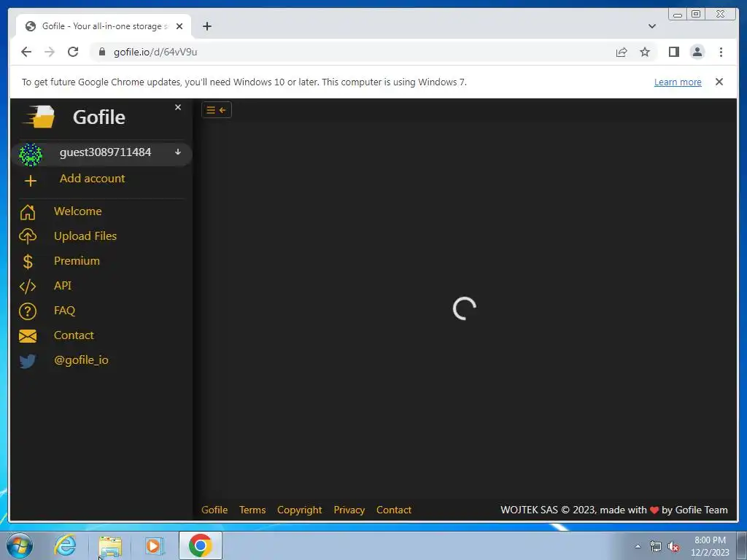This screenshot has height=560, width=747.
Task: Open the Windows Start menu
Action: [20, 545]
